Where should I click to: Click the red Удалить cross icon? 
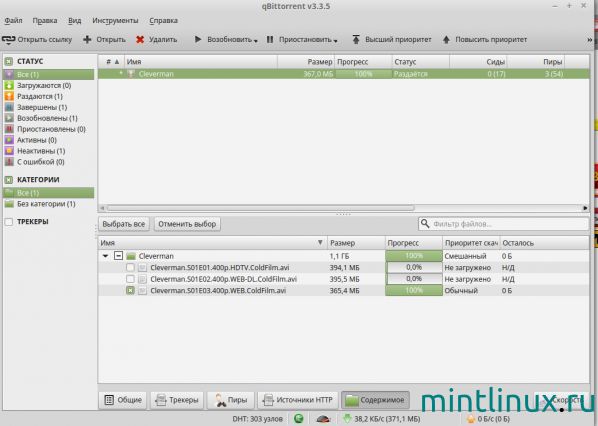pos(140,39)
